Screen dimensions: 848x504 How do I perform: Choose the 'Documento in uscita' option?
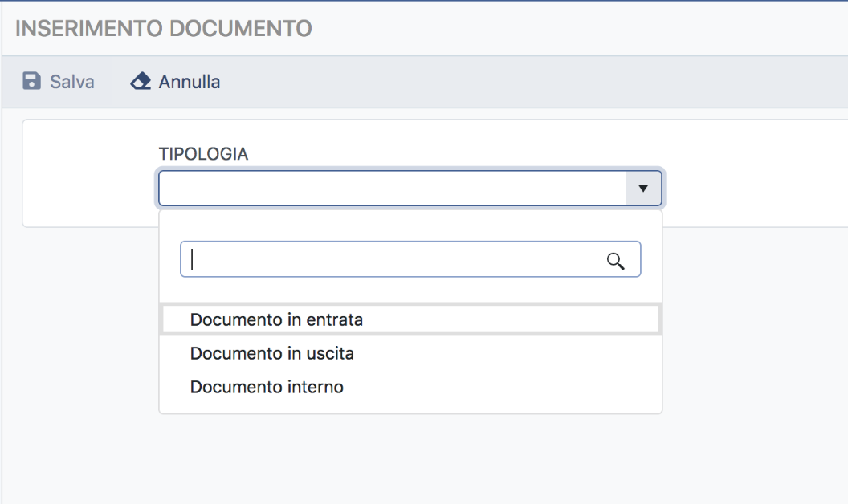click(410, 353)
